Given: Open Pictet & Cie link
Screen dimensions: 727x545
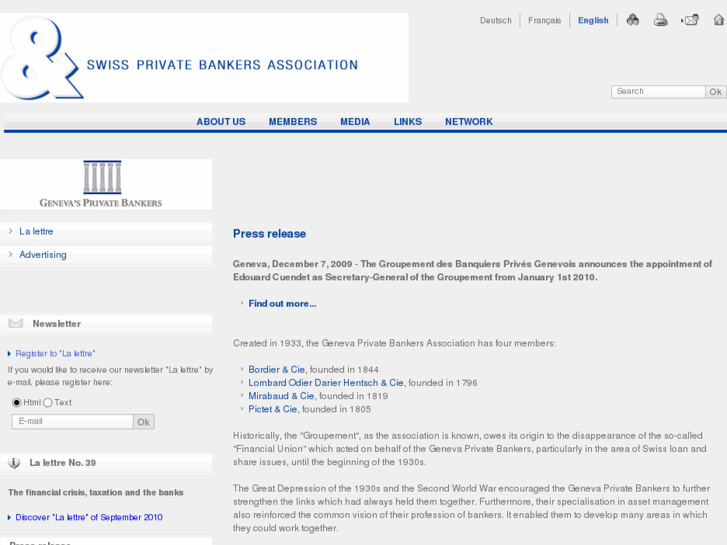Looking at the screenshot, I should pos(273,409).
